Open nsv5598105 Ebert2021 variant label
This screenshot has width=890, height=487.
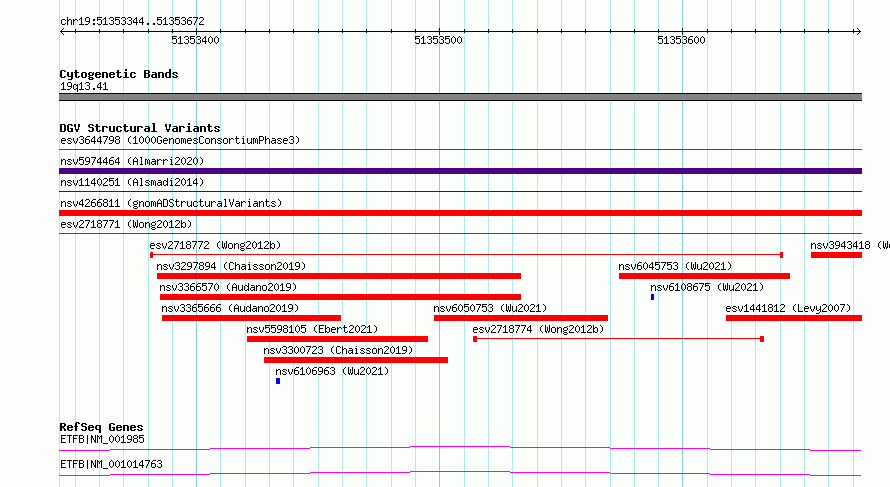312,329
